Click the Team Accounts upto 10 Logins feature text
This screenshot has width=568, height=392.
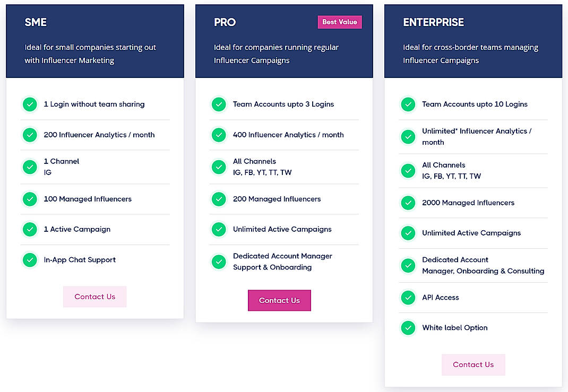coord(474,104)
